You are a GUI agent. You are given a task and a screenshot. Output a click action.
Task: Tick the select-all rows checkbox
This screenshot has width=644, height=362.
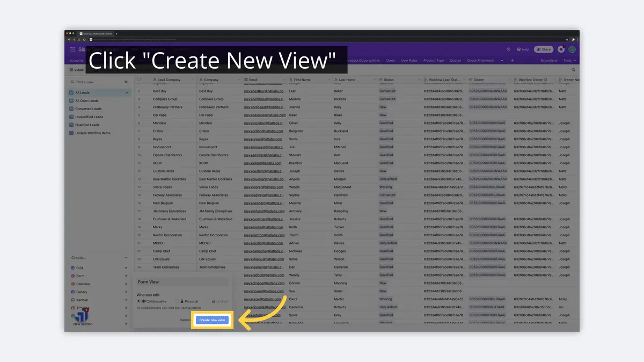[x=139, y=80]
